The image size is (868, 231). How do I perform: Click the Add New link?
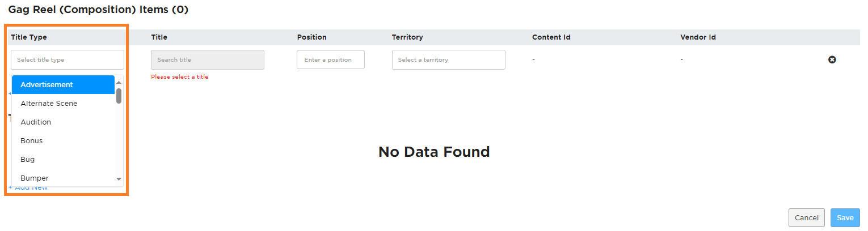point(28,187)
